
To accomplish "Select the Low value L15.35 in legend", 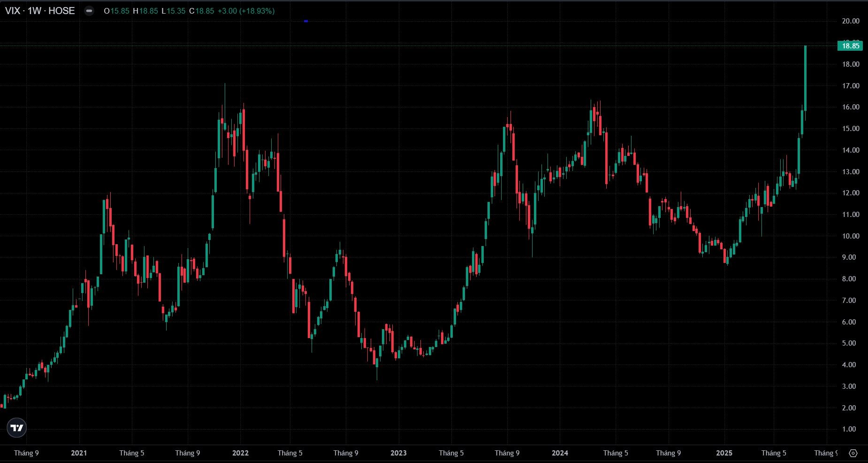I will click(173, 11).
